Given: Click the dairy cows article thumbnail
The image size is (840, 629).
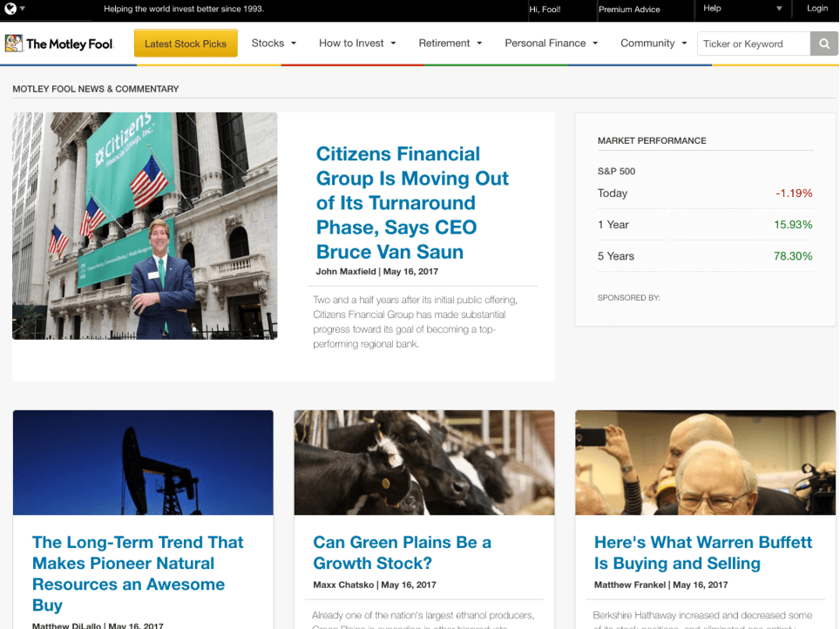Looking at the screenshot, I should [424, 463].
